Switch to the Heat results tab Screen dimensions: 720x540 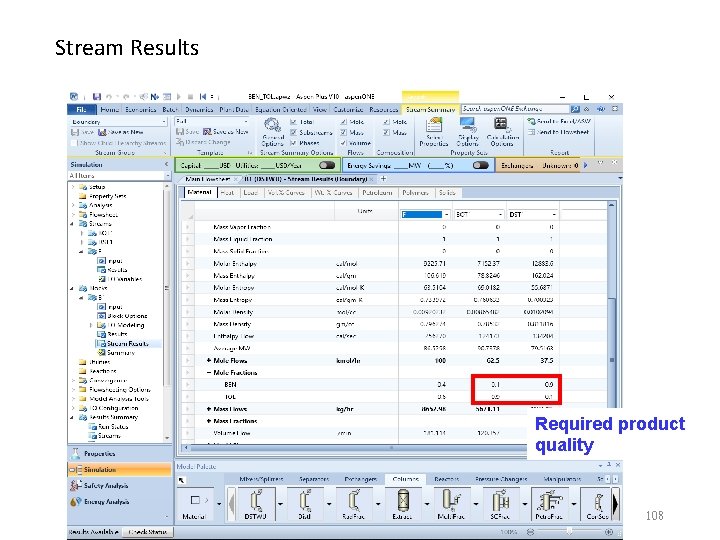[x=227, y=192]
